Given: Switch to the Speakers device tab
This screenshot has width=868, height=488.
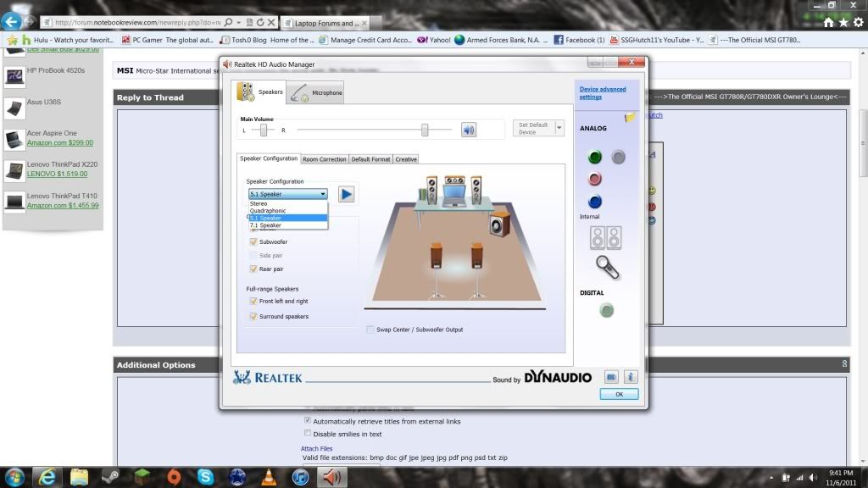Looking at the screenshot, I should (260, 91).
